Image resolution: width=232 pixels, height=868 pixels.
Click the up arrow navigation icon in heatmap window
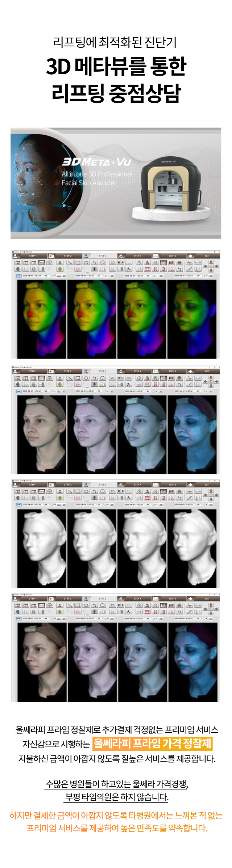point(211,262)
